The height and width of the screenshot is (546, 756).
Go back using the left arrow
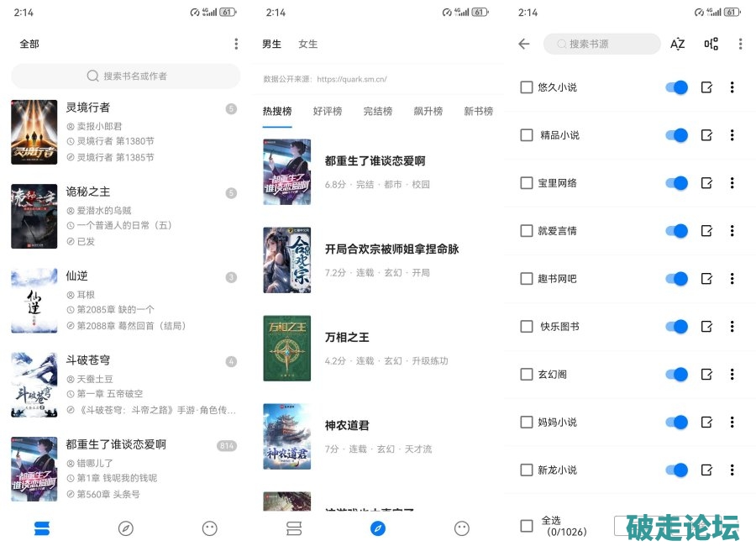click(x=524, y=44)
